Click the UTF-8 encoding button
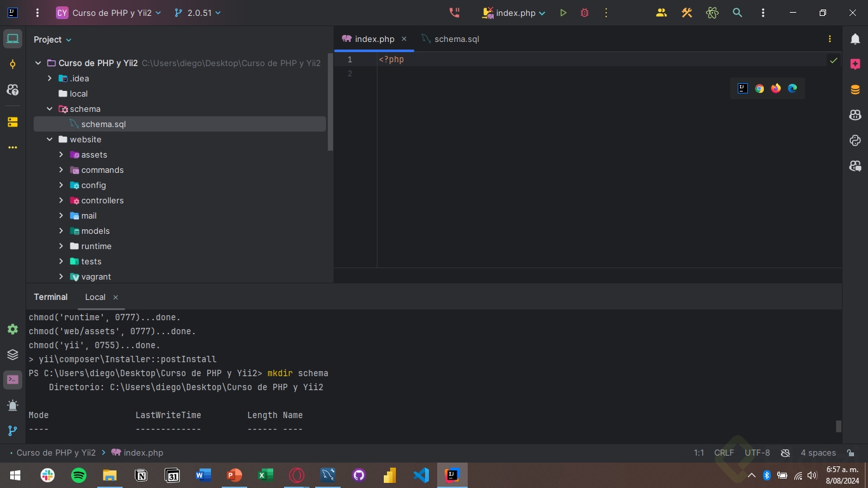The image size is (868, 488). tap(757, 453)
